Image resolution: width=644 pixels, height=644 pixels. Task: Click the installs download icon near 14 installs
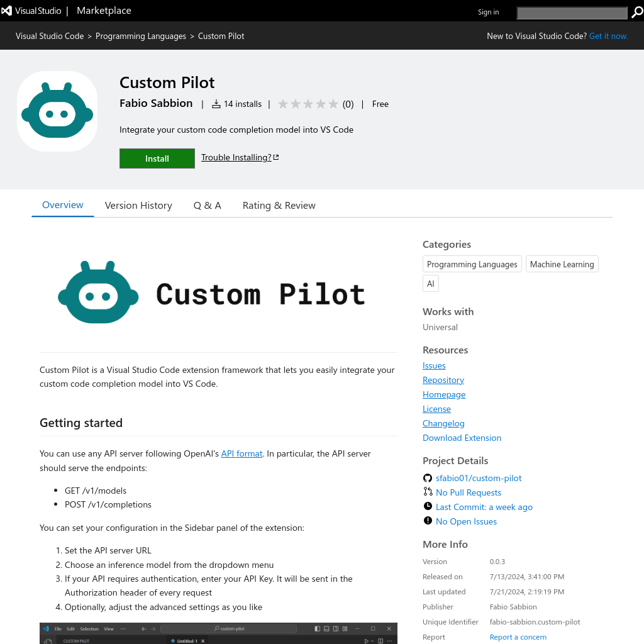tap(216, 104)
